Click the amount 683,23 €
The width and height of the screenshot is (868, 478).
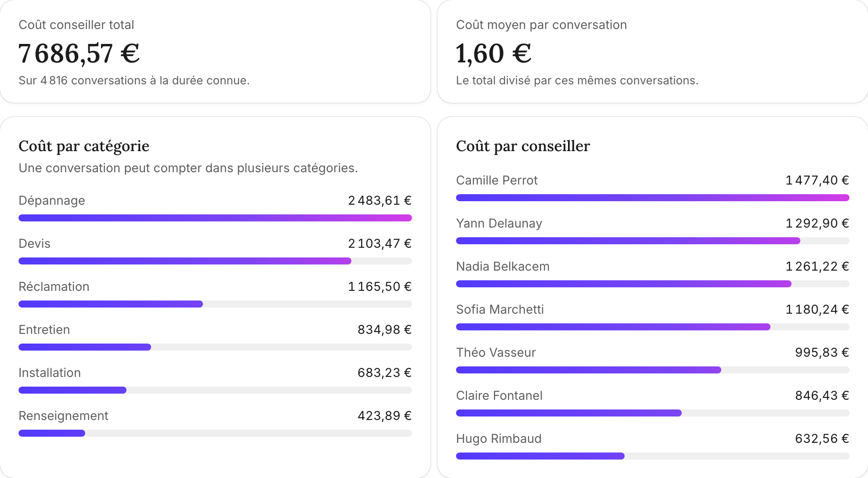coord(384,373)
